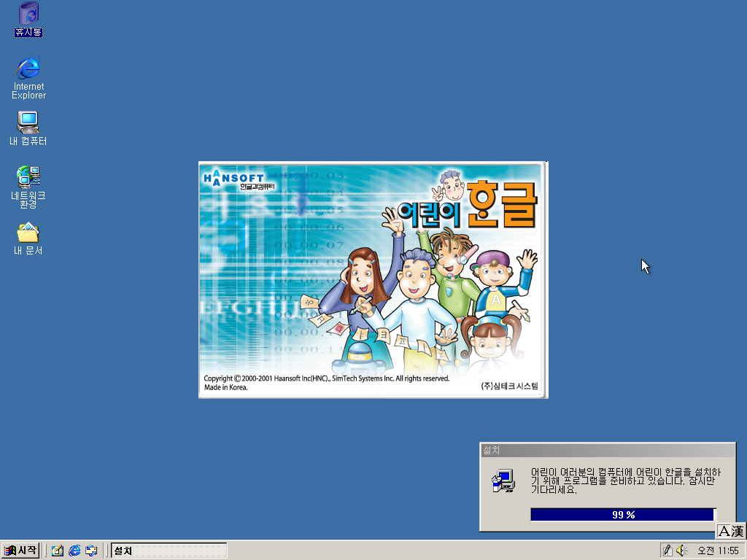Click the (주)심테크시스템 text on splash

(509, 386)
